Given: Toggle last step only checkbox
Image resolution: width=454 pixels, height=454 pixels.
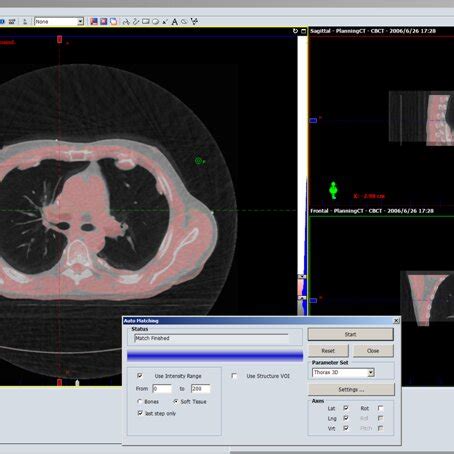Looking at the screenshot, I should point(140,413).
